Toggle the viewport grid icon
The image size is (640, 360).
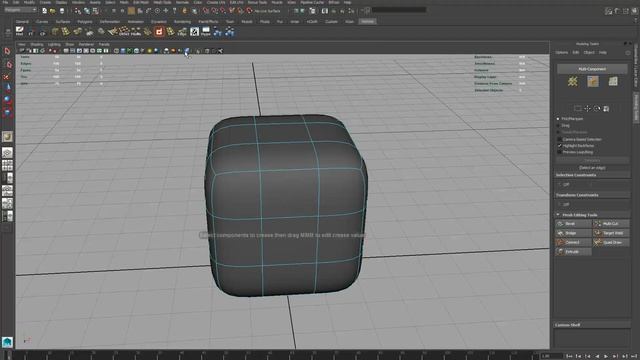(x=66, y=51)
